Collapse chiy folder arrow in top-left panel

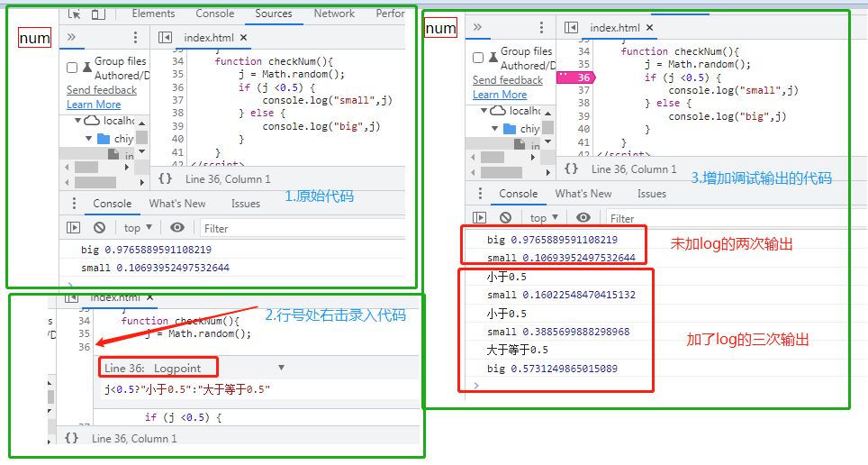(88, 138)
